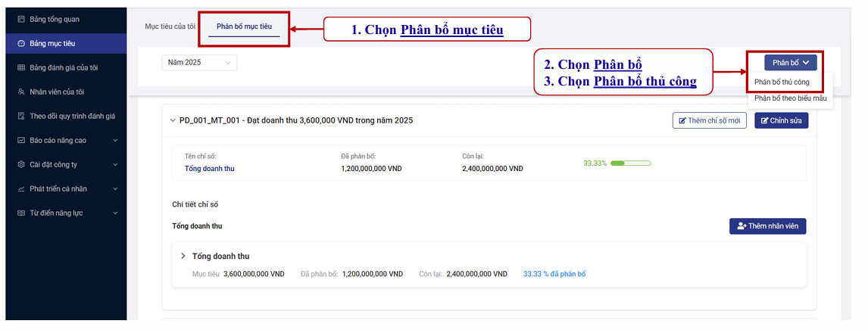The width and height of the screenshot is (868, 330).
Task: Click the Bảng mục tiêu clock icon
Action: pos(21,43)
